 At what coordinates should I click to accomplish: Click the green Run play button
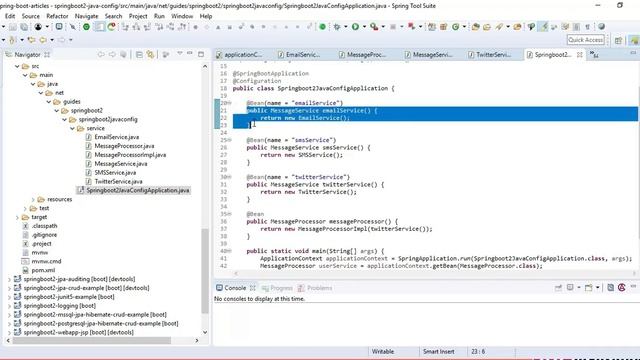point(356,27)
